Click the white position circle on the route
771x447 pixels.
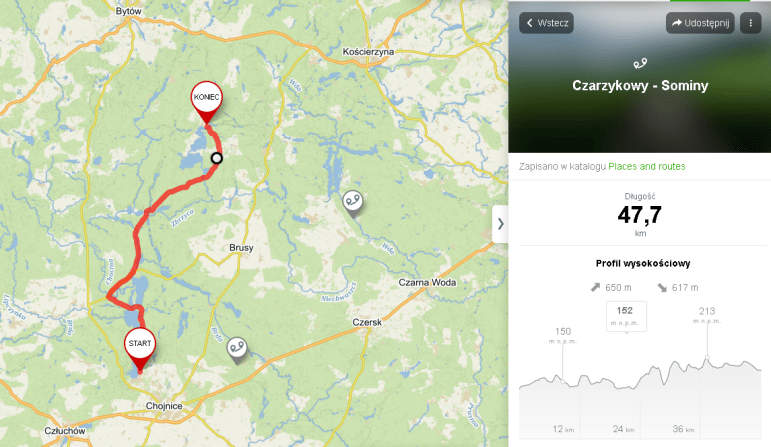coord(217,158)
